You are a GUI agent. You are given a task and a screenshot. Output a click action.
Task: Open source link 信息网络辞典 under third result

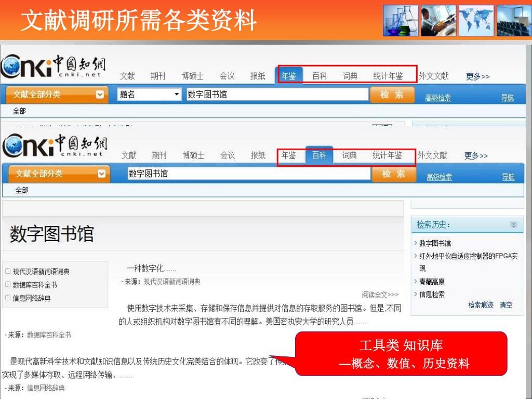pyautogui.click(x=46, y=388)
